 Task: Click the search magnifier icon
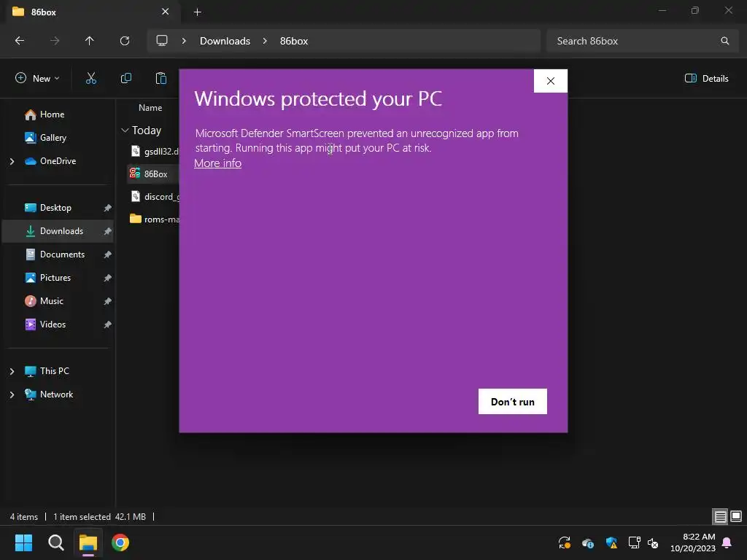pos(724,41)
